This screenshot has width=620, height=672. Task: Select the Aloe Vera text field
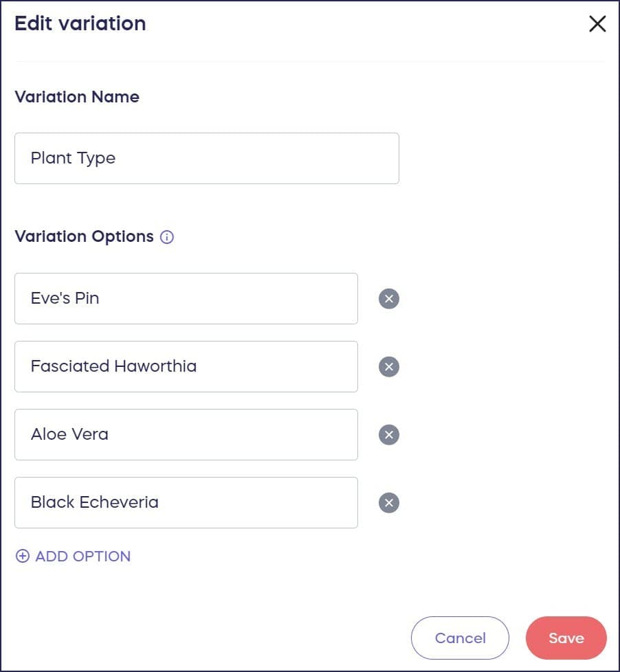click(186, 435)
